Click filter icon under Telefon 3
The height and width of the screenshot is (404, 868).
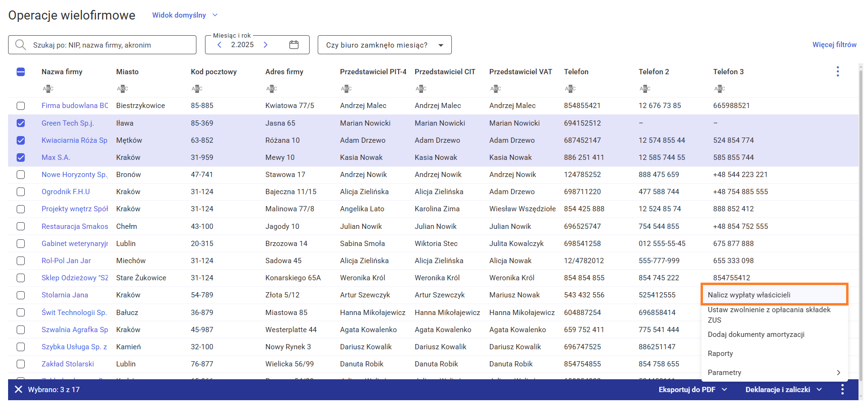(x=720, y=89)
